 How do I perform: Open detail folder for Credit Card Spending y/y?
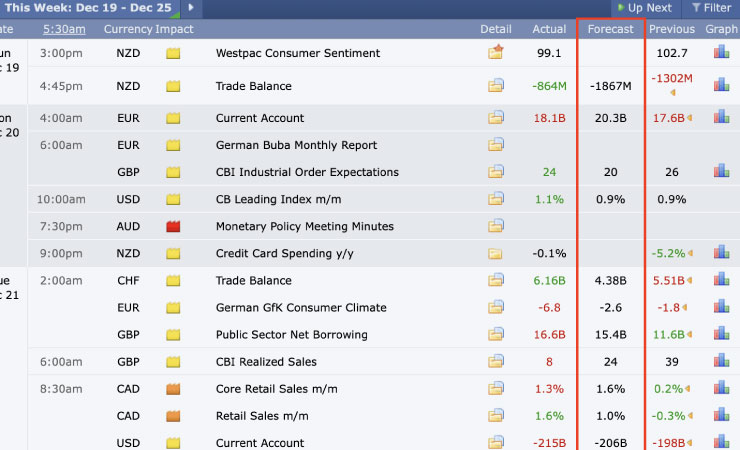(496, 254)
